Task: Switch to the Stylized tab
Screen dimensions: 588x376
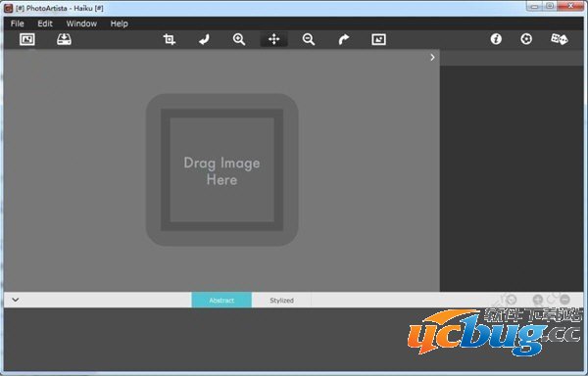Action: (281, 300)
